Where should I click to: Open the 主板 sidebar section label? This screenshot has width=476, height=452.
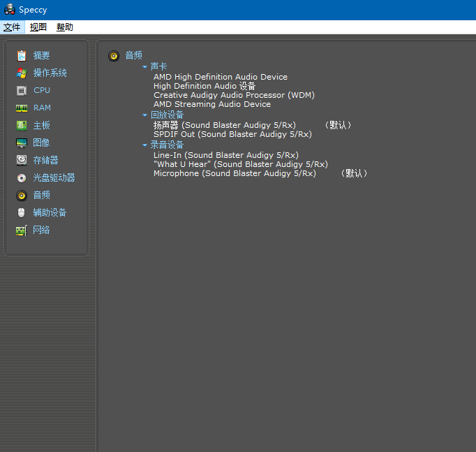42,125
